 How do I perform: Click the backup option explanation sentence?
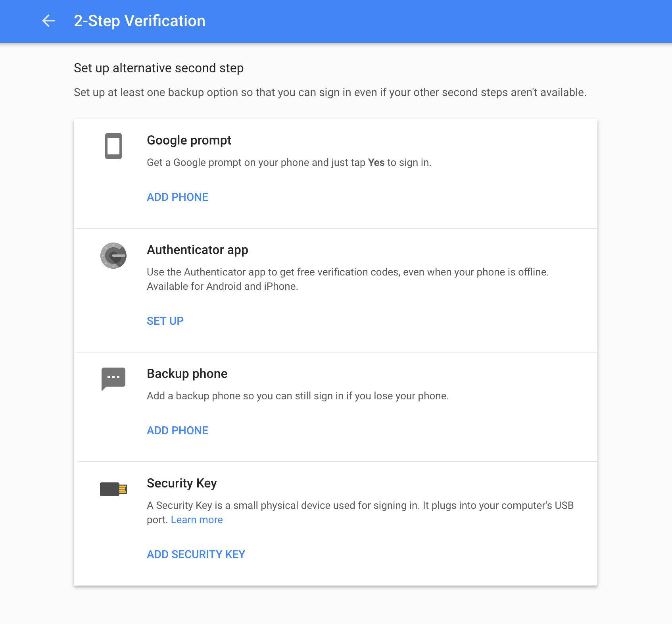coord(330,92)
